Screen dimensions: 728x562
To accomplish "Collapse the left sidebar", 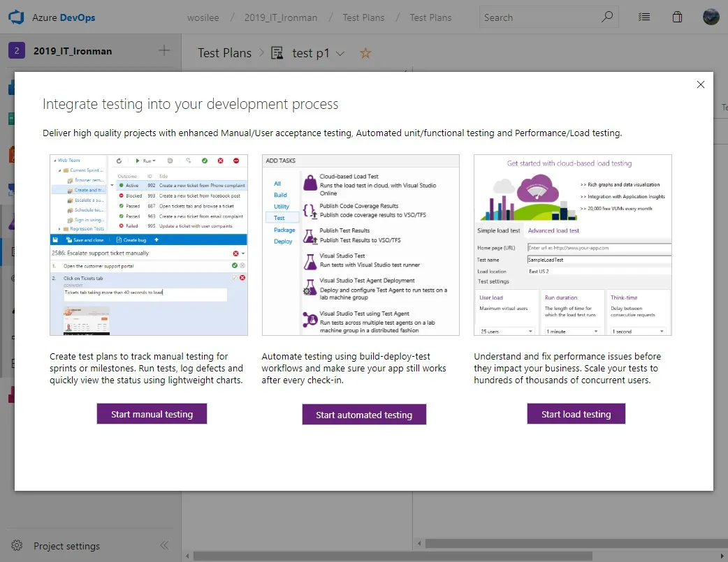I will coord(164,545).
